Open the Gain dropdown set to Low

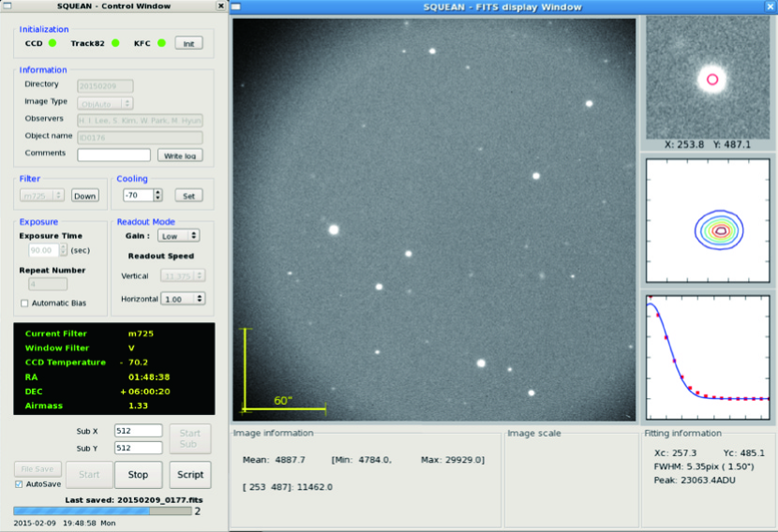178,236
